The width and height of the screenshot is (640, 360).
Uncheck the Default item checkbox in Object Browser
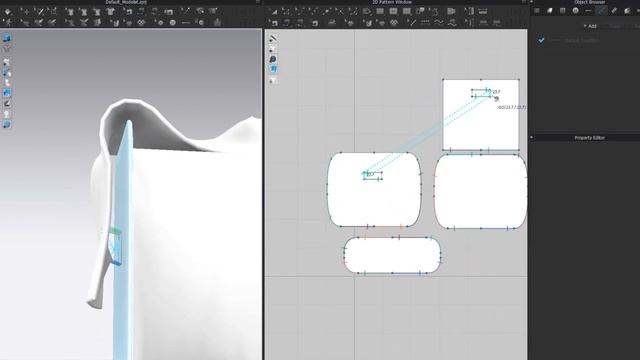(541, 40)
